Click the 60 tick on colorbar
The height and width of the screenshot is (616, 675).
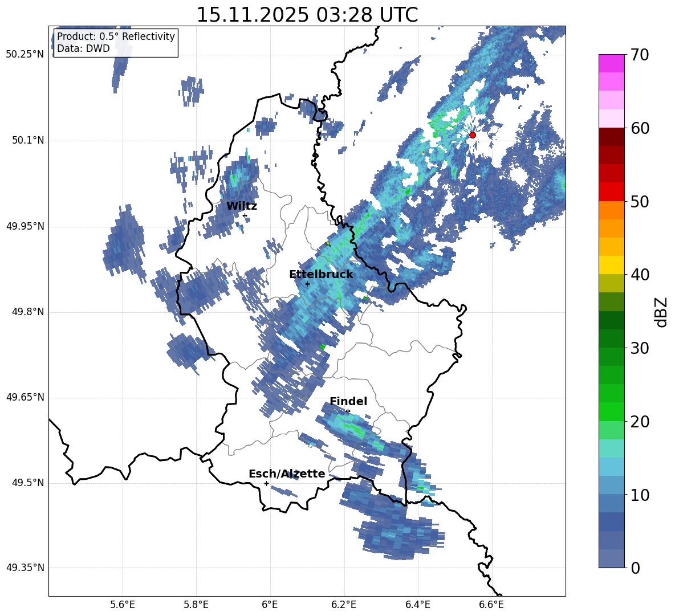tap(640, 128)
